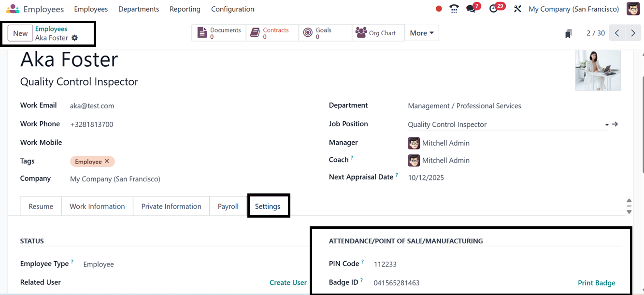644x295 pixels.
Task: Go to the next employee record
Action: [633, 33]
